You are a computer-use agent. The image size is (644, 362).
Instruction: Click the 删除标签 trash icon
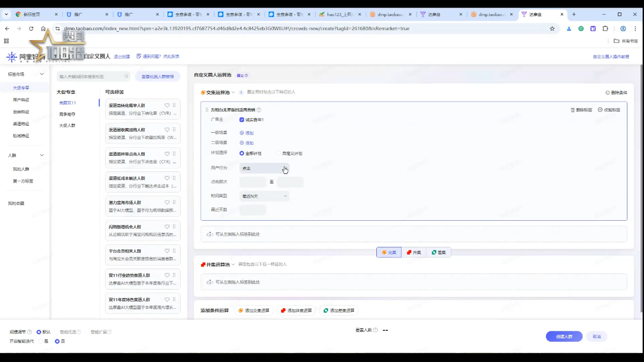(x=573, y=110)
